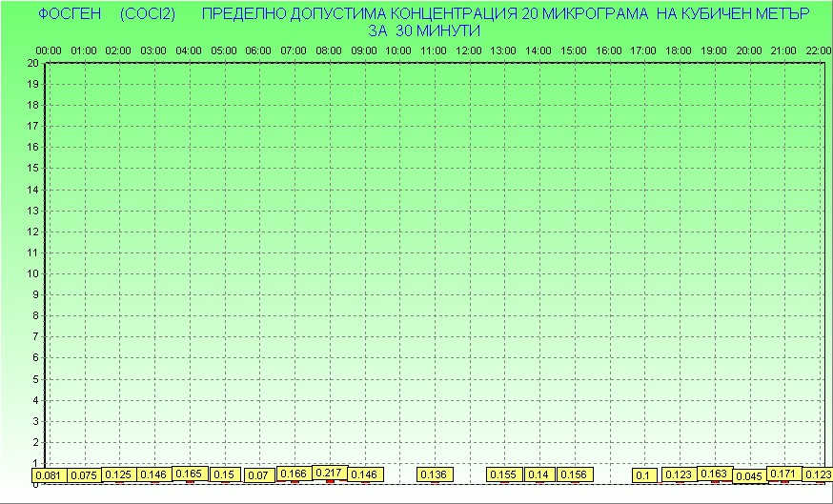Click the 22:00 time axis label

click(x=819, y=50)
